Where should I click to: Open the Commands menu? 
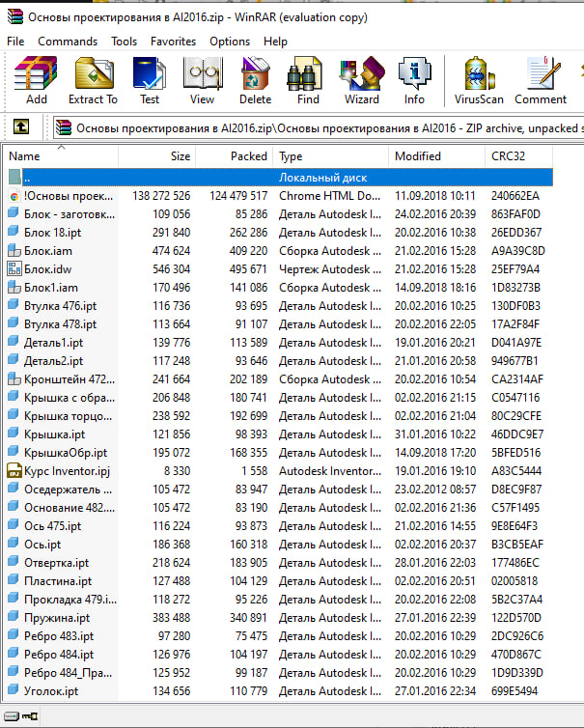pos(68,42)
